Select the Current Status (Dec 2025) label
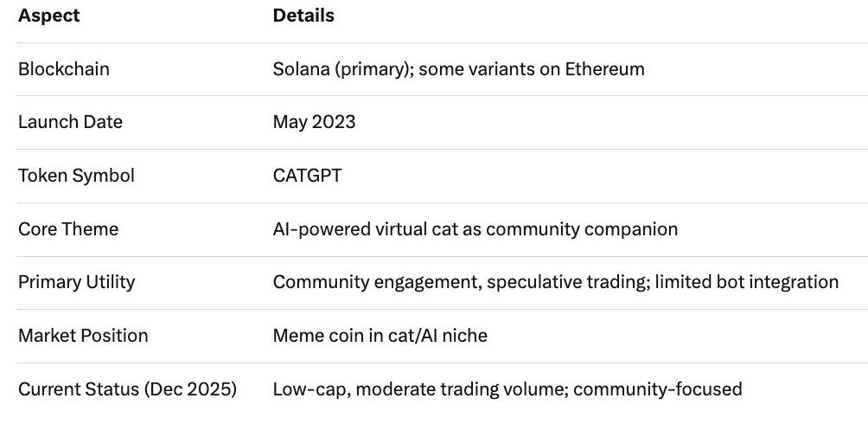This screenshot has width=868, height=424. pos(127,389)
